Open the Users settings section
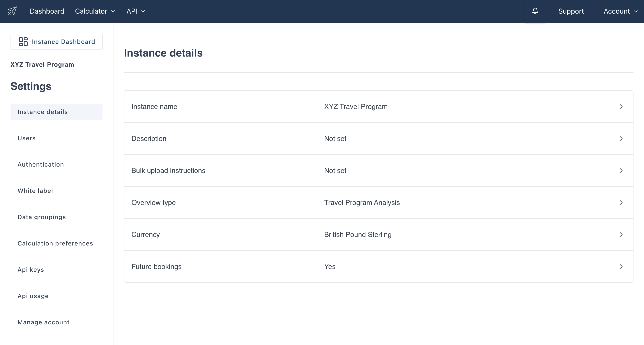Viewport: 644px width, 345px height. pos(27,138)
